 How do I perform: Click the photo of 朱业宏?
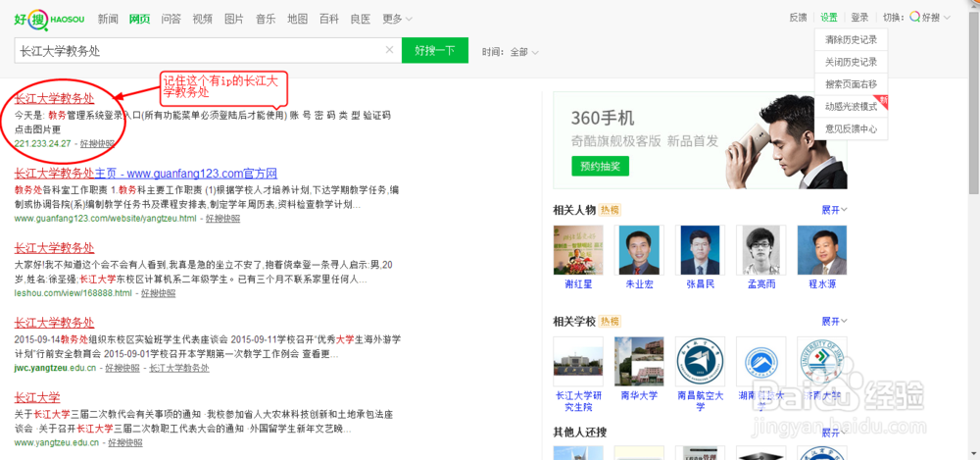pos(639,250)
